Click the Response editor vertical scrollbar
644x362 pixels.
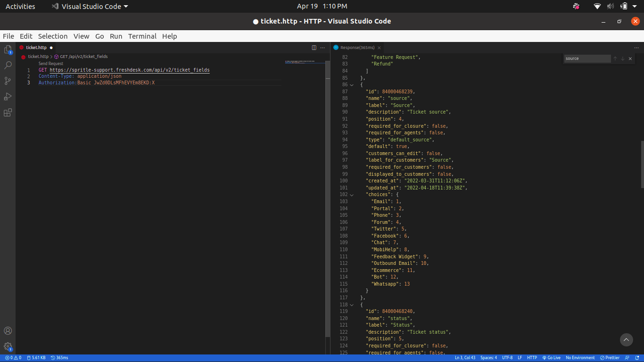tap(642, 165)
